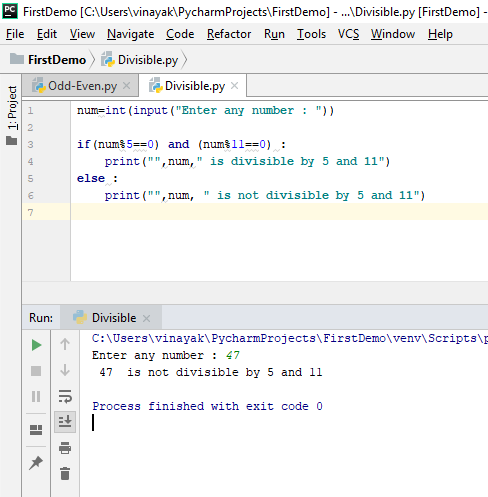Click the Stop process square icon
The image size is (488, 497).
click(36, 371)
